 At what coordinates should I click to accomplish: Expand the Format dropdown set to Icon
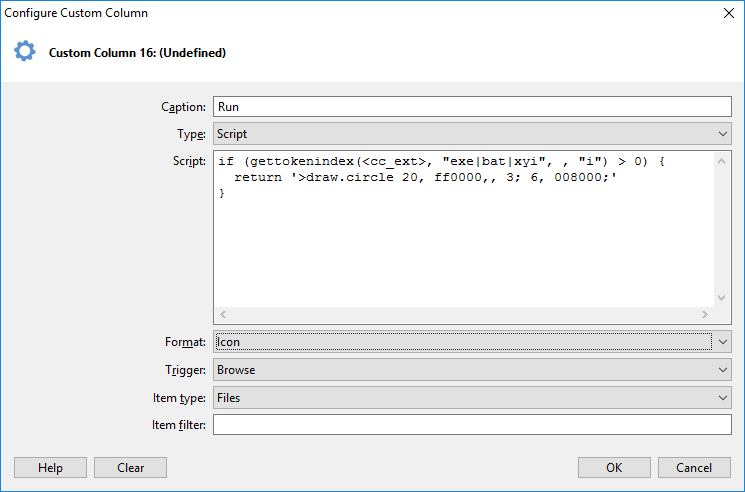[x=472, y=342]
